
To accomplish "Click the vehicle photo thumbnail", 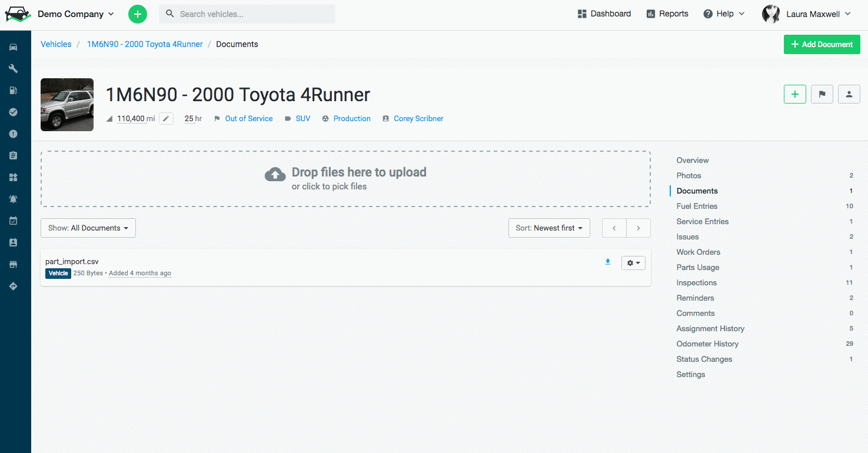I will [67, 105].
